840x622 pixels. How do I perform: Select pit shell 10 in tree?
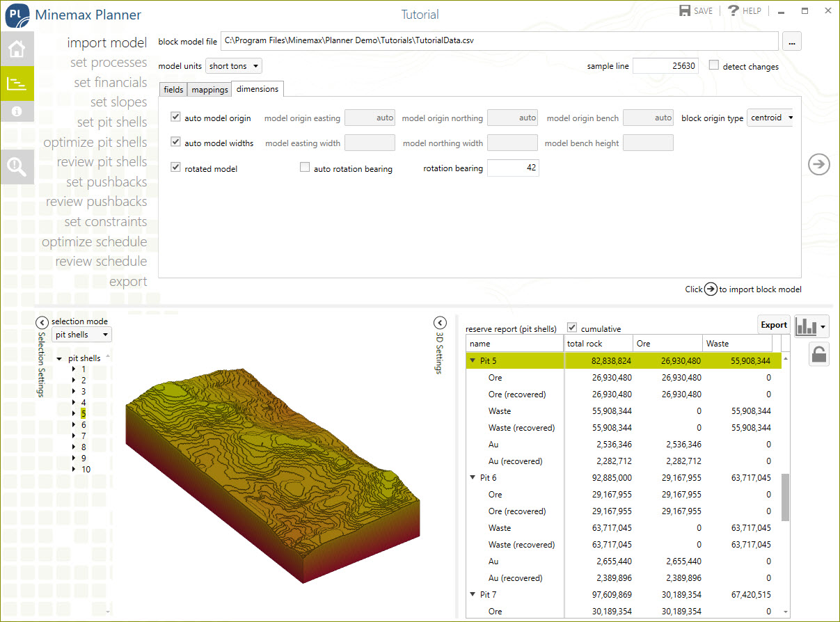86,470
